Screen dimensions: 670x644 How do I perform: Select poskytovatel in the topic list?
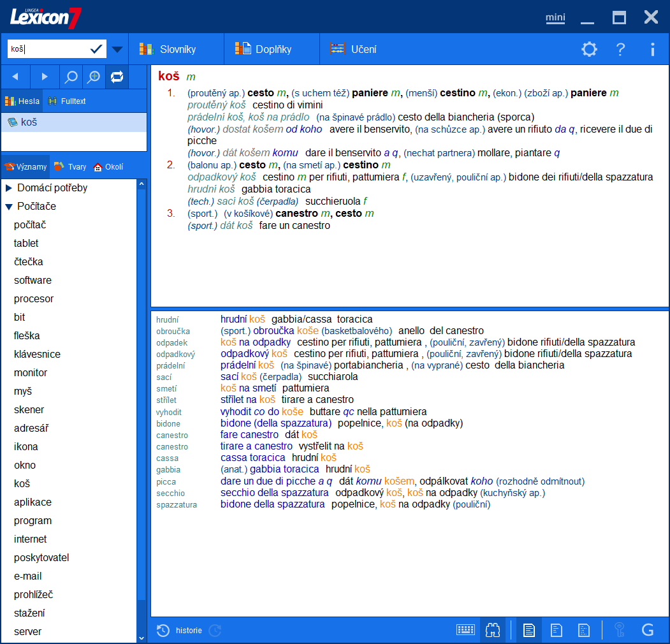coord(41,558)
